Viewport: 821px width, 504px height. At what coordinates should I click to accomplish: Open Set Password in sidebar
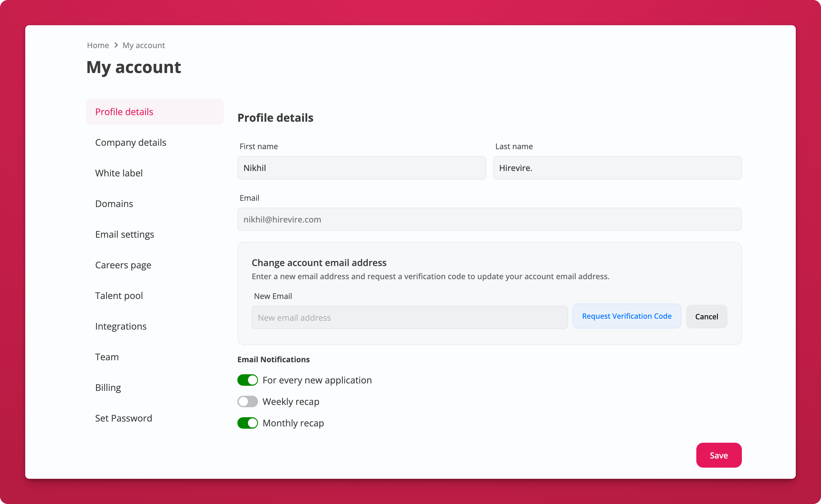tap(124, 418)
